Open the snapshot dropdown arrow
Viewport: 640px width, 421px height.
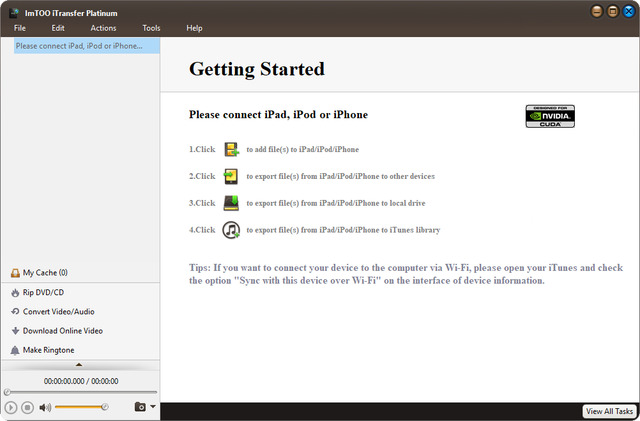point(153,407)
